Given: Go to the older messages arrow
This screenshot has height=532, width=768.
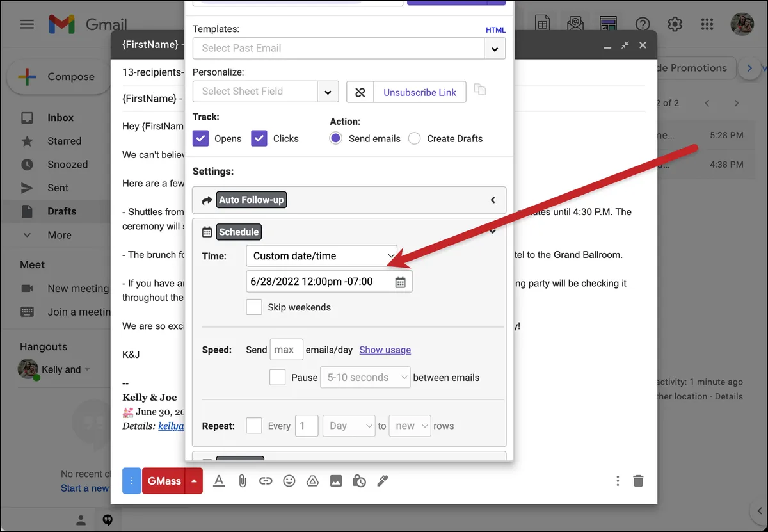Looking at the screenshot, I should tap(737, 103).
